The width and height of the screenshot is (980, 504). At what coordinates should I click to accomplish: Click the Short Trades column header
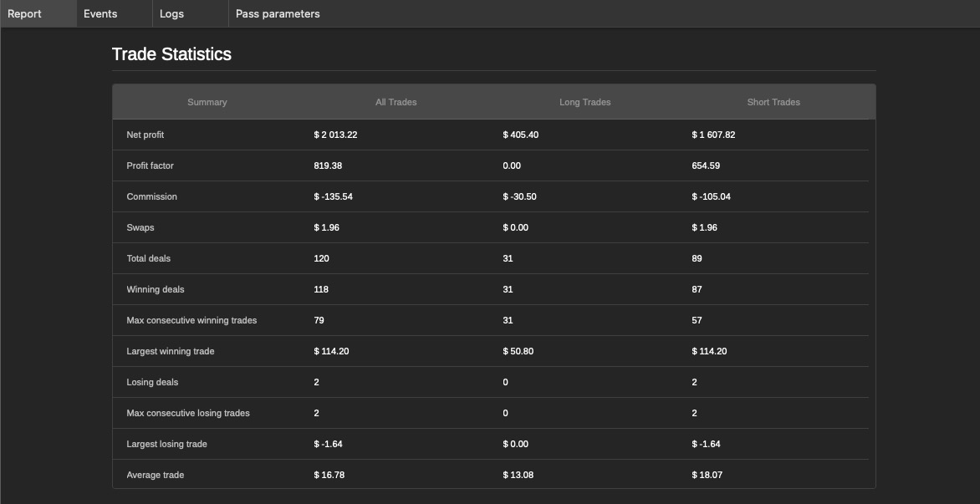tap(773, 103)
